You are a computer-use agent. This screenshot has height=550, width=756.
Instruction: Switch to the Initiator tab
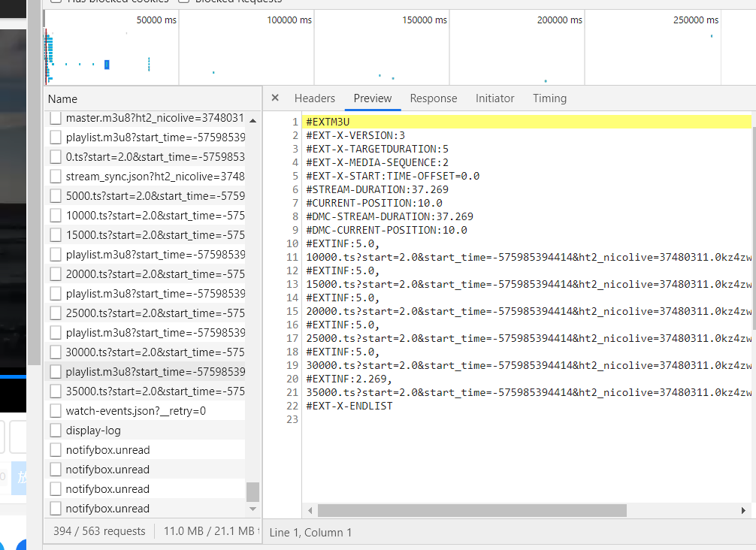pyautogui.click(x=494, y=98)
